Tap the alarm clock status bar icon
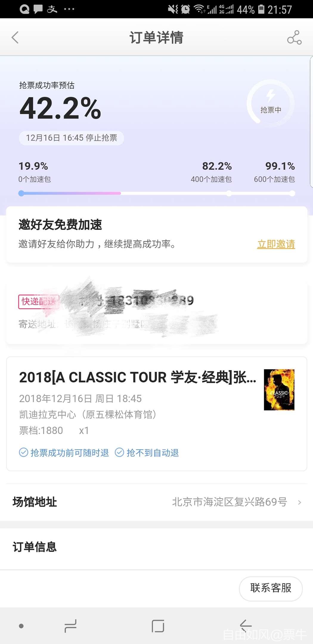The height and width of the screenshot is (644, 313). [185, 9]
